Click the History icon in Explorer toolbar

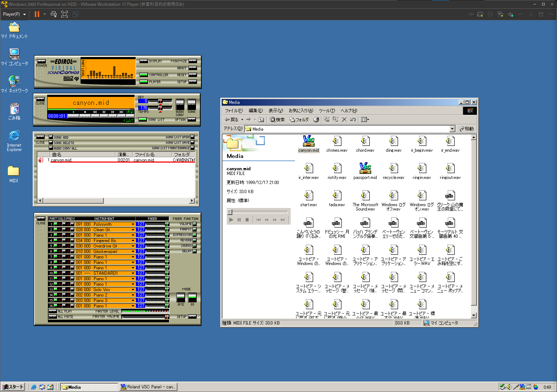pos(316,119)
